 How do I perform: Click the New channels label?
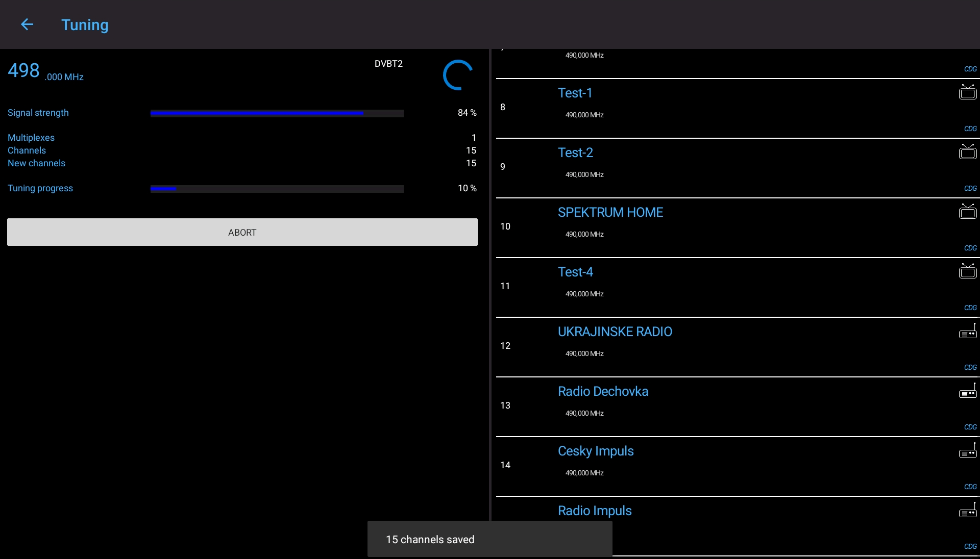[36, 163]
